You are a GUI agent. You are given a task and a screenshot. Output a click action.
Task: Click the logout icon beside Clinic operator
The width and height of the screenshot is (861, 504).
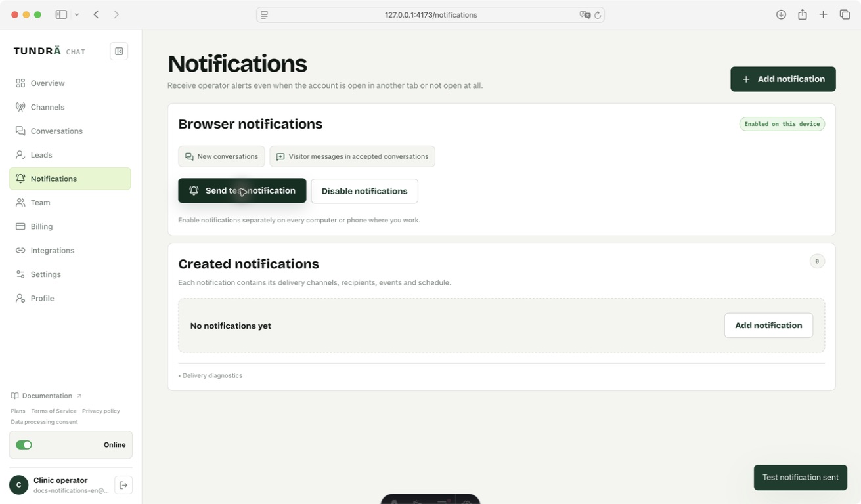click(123, 485)
